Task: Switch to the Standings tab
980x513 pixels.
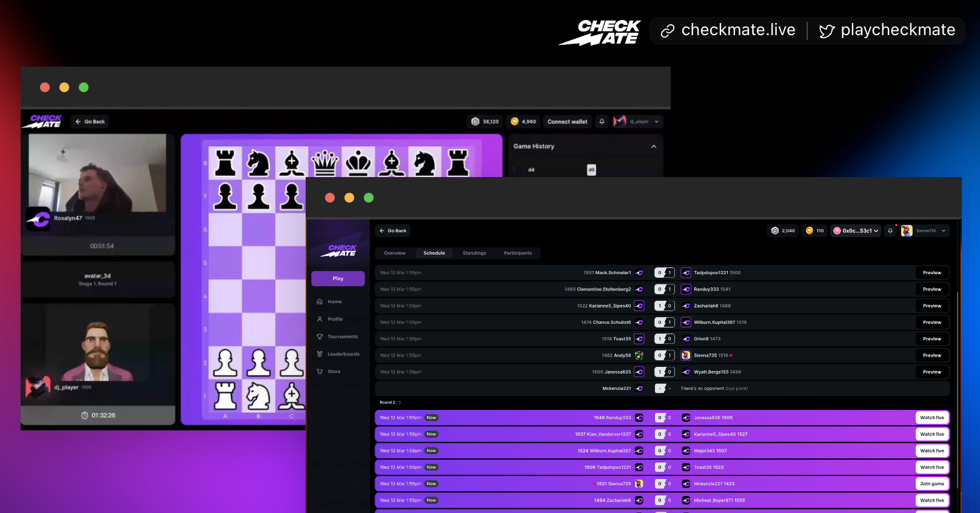Action: 474,253
